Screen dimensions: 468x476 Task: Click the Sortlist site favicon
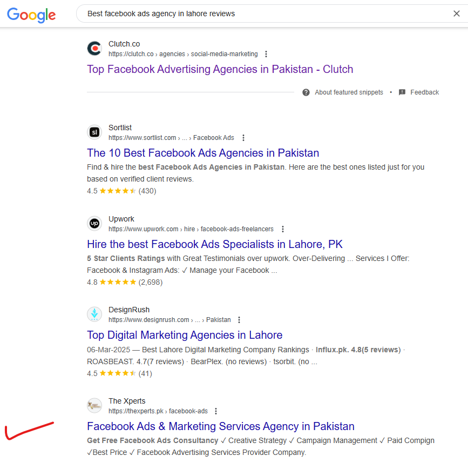[94, 132]
